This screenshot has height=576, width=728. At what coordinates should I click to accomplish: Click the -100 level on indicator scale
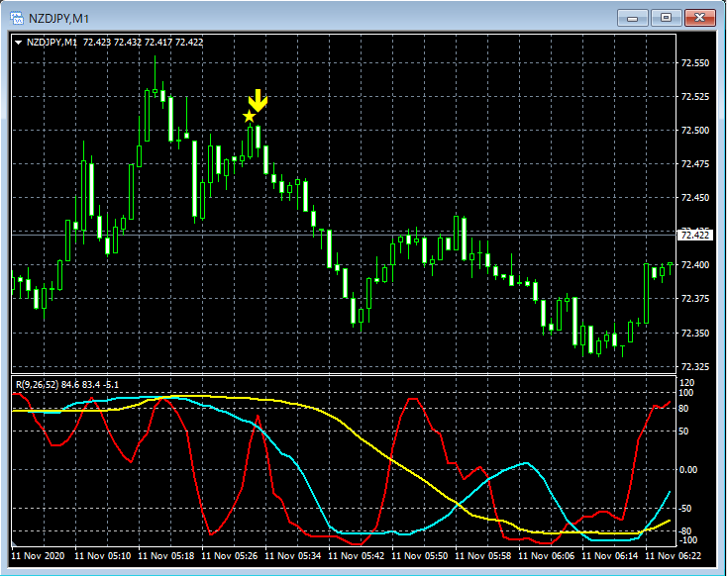click(x=688, y=540)
